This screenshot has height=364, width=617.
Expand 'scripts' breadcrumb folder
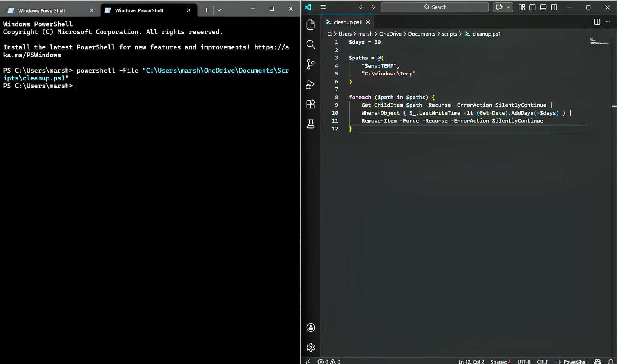coord(449,34)
